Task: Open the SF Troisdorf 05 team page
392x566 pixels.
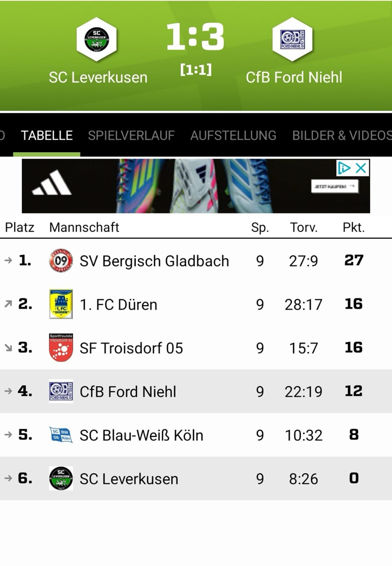Action: (131, 348)
